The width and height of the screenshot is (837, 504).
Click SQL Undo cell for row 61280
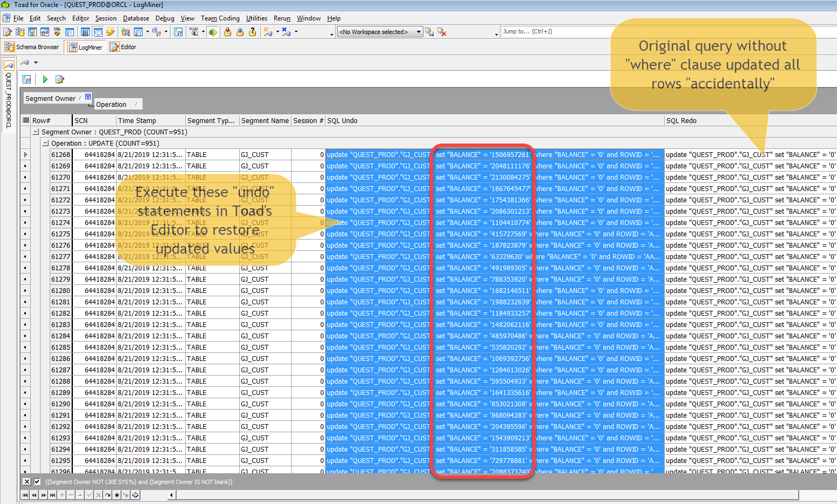pyautogui.click(x=495, y=290)
